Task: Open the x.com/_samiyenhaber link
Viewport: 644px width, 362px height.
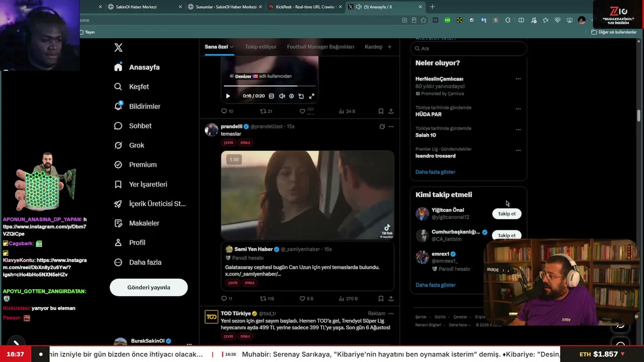Action: coord(253,274)
